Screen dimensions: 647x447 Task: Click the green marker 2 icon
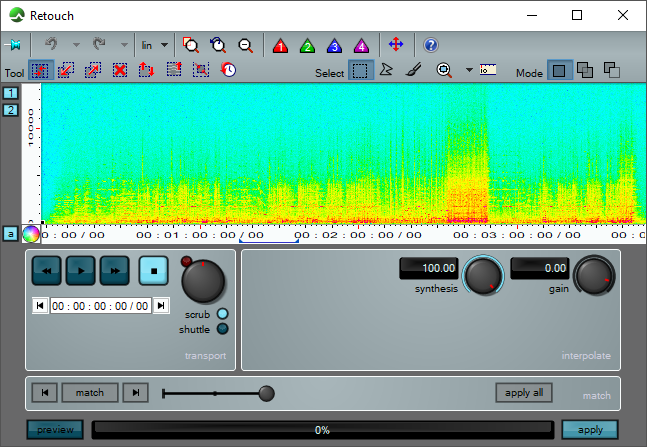(307, 45)
